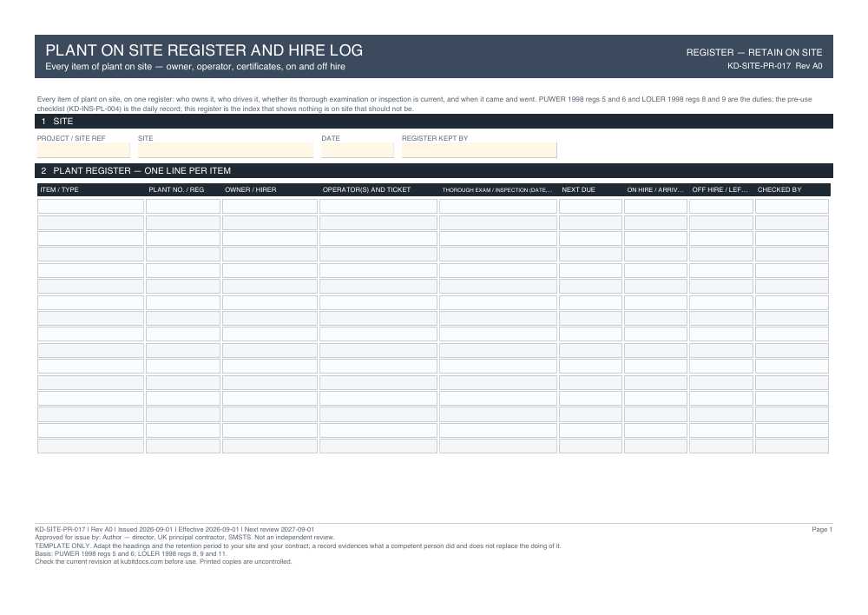Image resolution: width=868 pixels, height=615 pixels.
Task: Click the 'REGISTER — RETAIN ON SITE' text
Action: 754,52
